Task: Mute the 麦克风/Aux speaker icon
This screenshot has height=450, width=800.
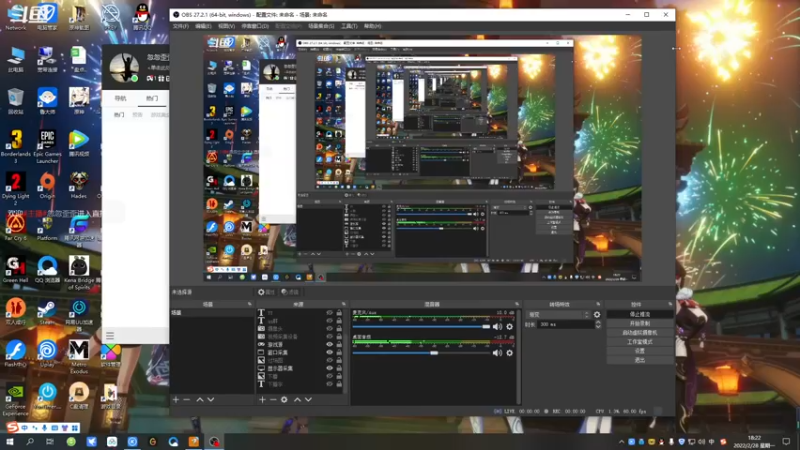Action: [x=497, y=327]
